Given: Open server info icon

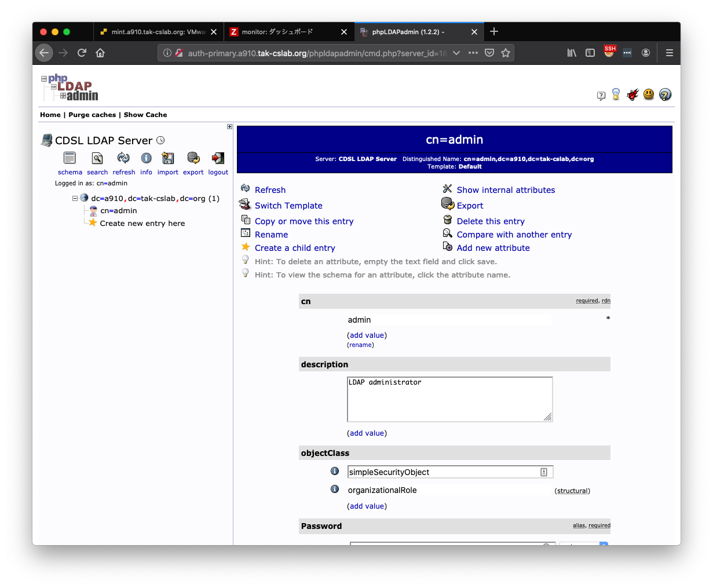Looking at the screenshot, I should 147,158.
